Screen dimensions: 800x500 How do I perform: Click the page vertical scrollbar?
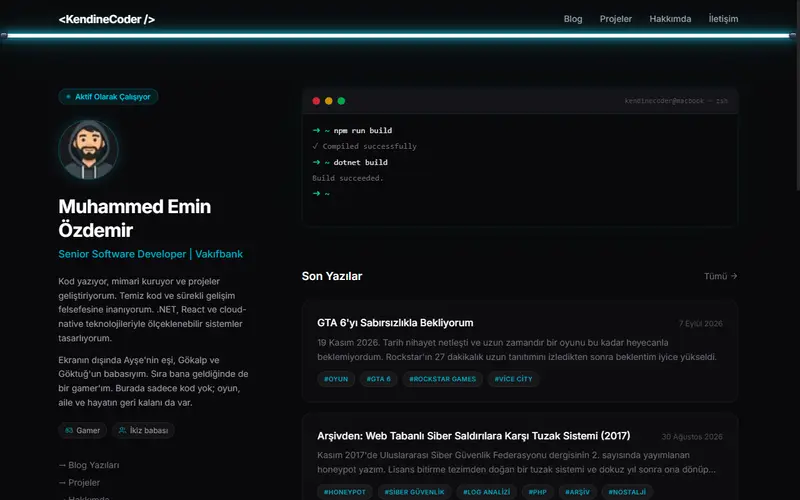tap(797, 96)
